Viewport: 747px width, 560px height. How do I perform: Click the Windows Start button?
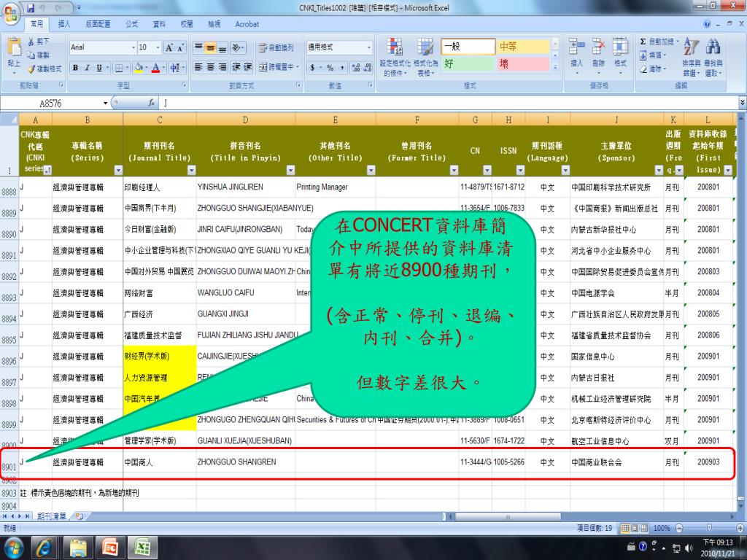point(13,548)
